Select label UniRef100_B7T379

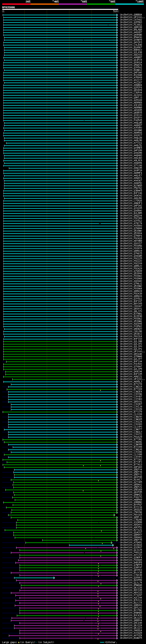131,412
